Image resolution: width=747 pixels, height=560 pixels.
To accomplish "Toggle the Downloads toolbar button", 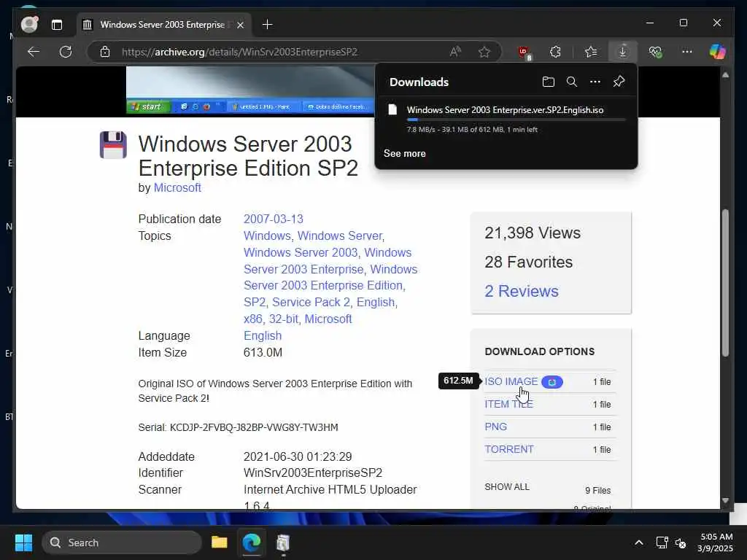I will click(622, 52).
